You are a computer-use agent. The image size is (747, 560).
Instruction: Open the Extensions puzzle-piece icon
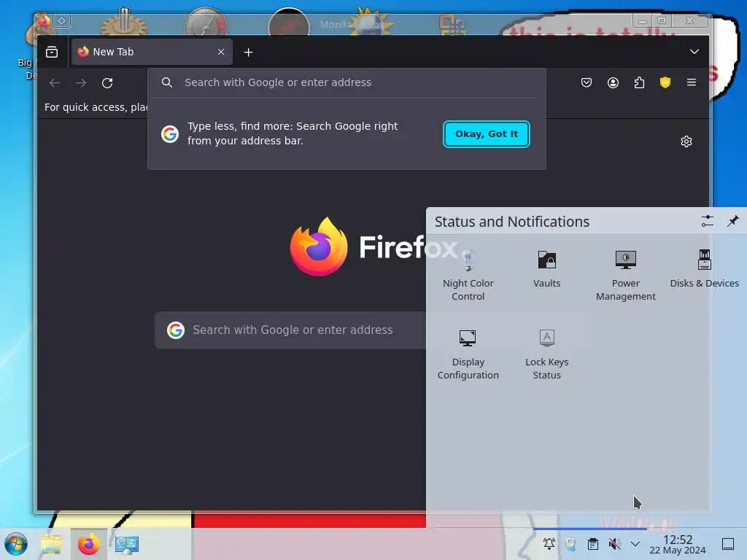point(639,83)
